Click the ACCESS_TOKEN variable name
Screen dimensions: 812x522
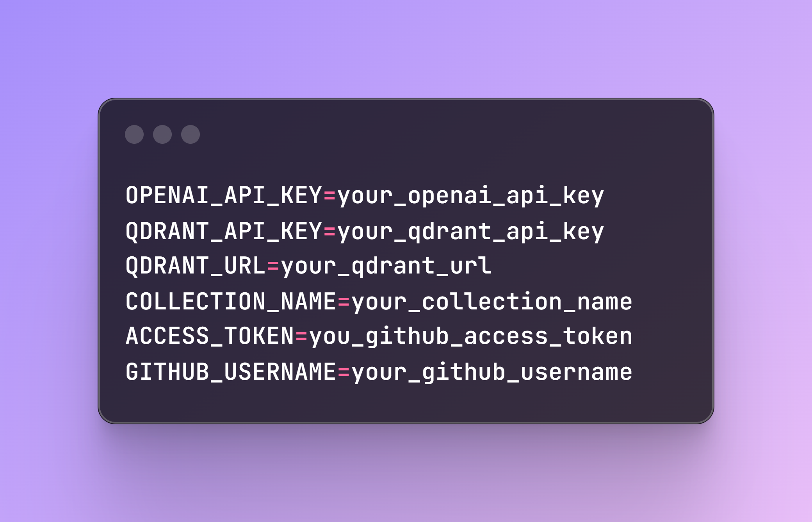point(210,336)
